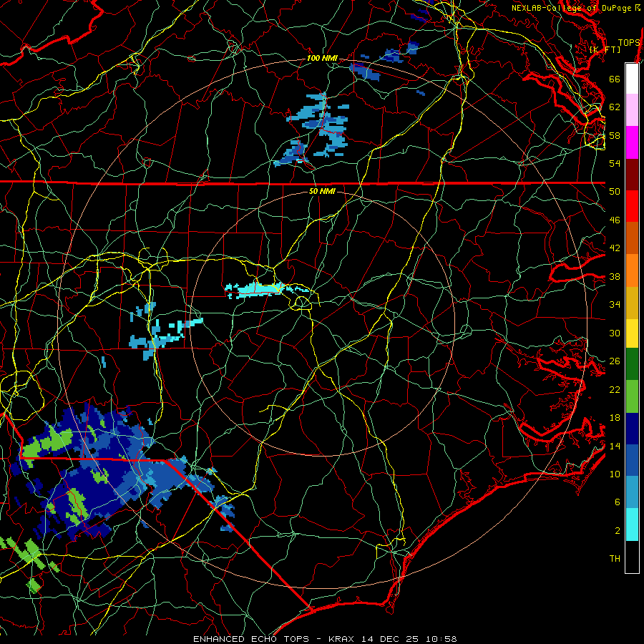This screenshot has height=644, width=644.
Task: Click the dark red (maroon) legend swatch
Action: [x=632, y=175]
